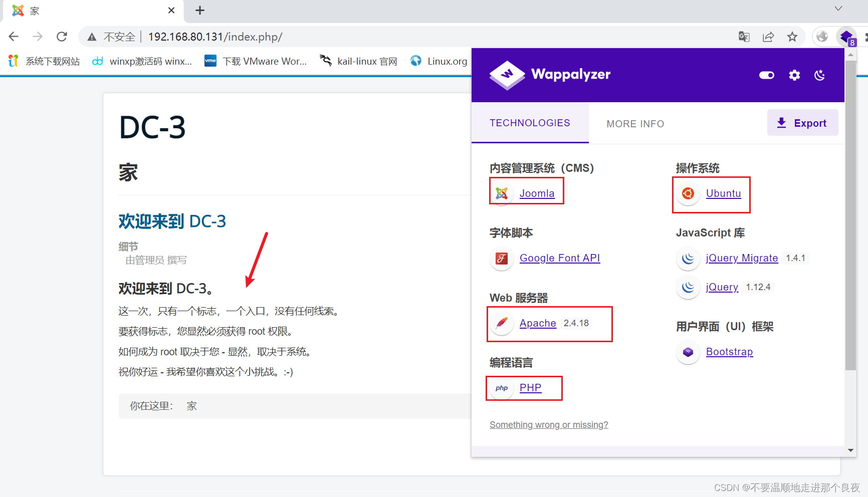Select the TECHNOLOGIES tab
Viewport: 868px width, 497px height.
point(530,123)
